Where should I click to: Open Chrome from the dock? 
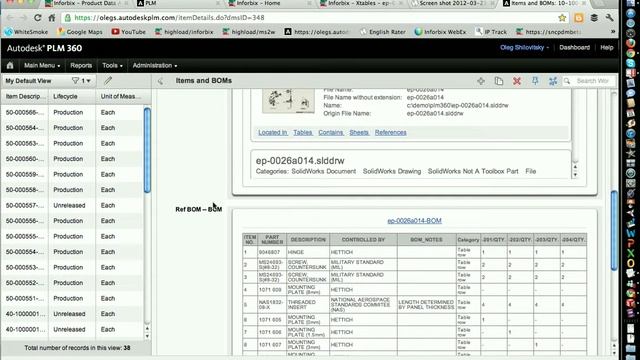pos(631,53)
